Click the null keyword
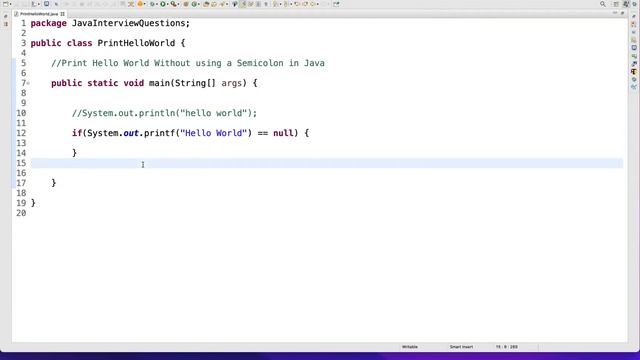 click(x=283, y=133)
